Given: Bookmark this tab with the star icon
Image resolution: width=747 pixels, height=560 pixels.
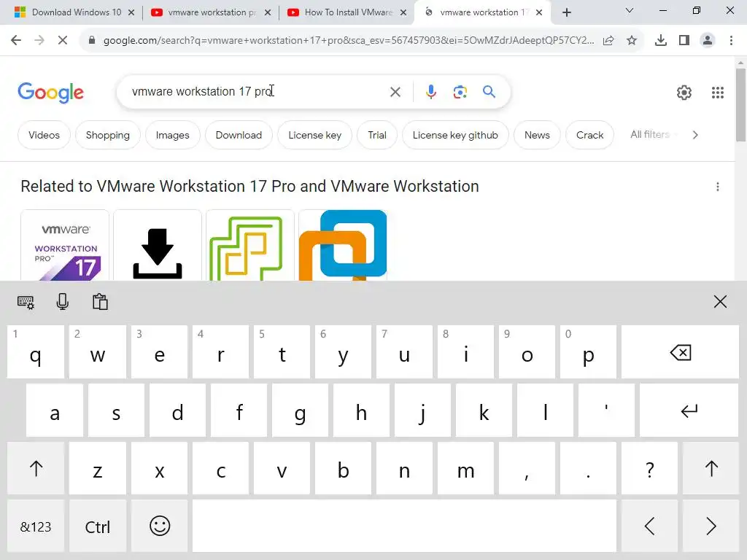Looking at the screenshot, I should pyautogui.click(x=632, y=41).
